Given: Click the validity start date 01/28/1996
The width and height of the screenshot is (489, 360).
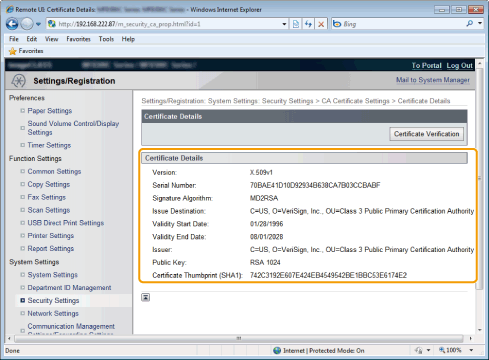Looking at the screenshot, I should pyautogui.click(x=266, y=224).
